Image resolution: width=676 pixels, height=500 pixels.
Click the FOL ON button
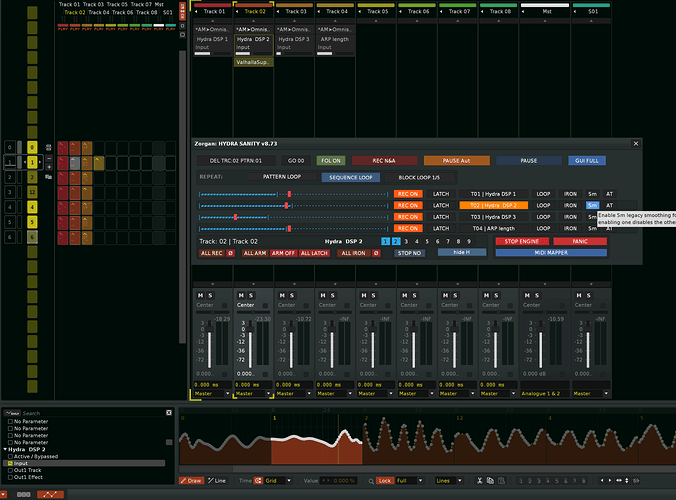[331, 160]
